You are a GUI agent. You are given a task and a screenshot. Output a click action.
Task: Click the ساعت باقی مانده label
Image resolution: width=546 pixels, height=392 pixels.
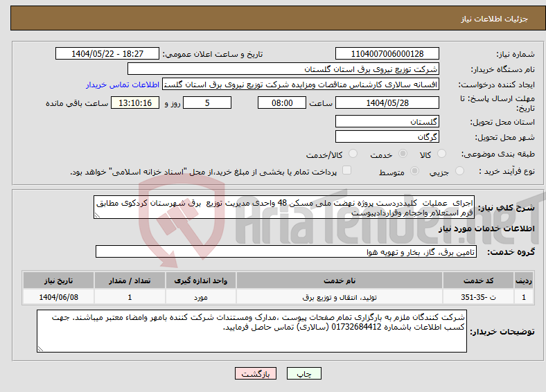77,103
